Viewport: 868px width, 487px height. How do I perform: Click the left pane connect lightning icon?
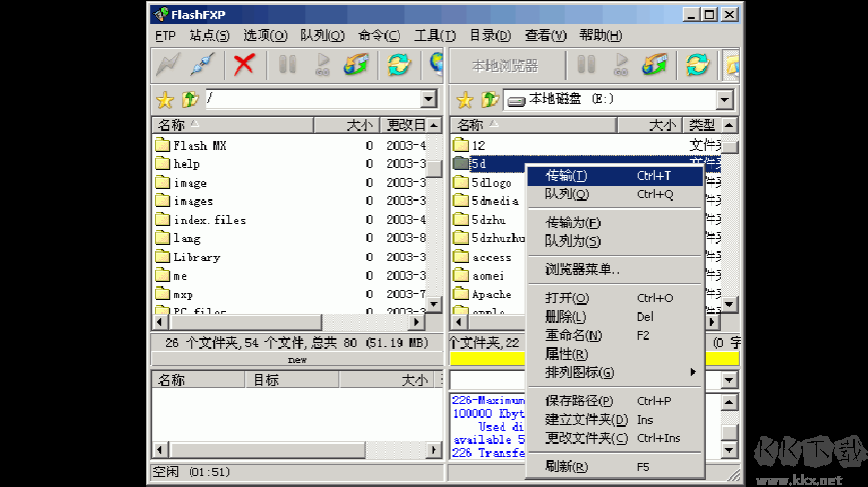point(168,65)
